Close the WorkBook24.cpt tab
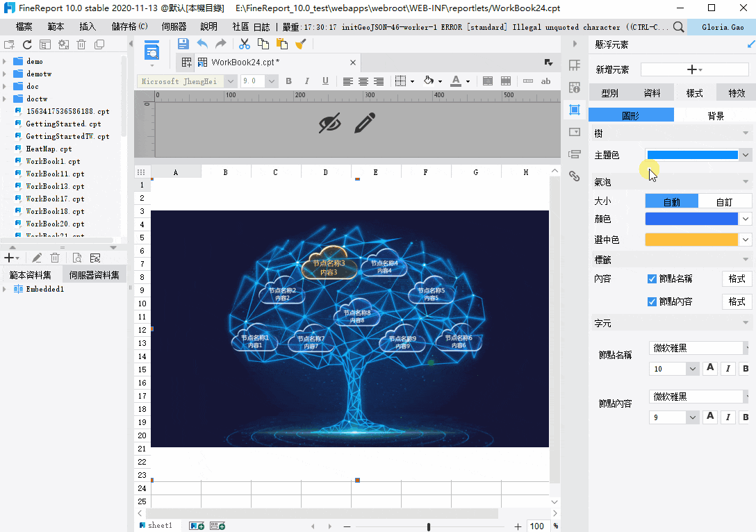The image size is (756, 532). (353, 63)
